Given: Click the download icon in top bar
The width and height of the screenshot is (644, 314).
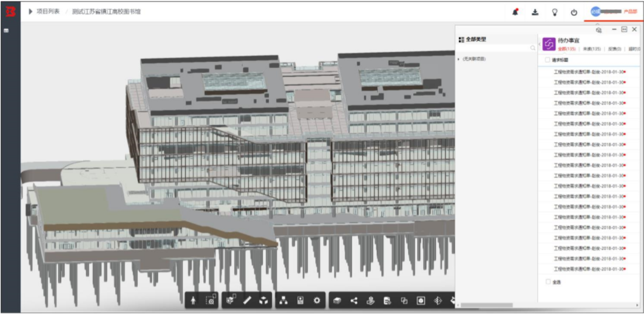Looking at the screenshot, I should click(535, 12).
